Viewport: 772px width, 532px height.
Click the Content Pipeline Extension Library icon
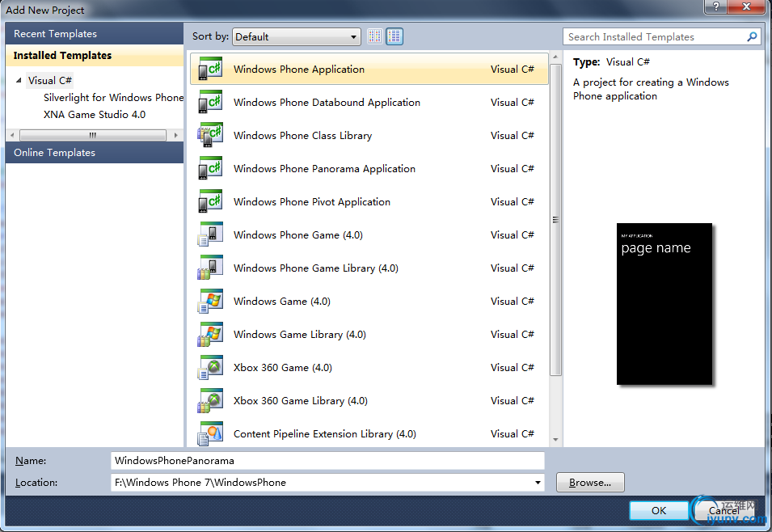point(210,433)
